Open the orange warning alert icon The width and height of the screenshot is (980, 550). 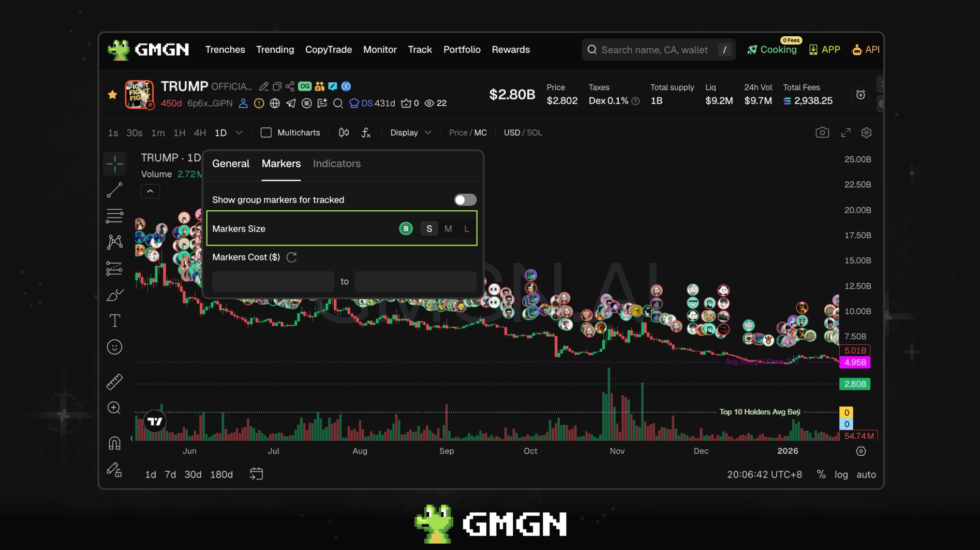coord(259,103)
